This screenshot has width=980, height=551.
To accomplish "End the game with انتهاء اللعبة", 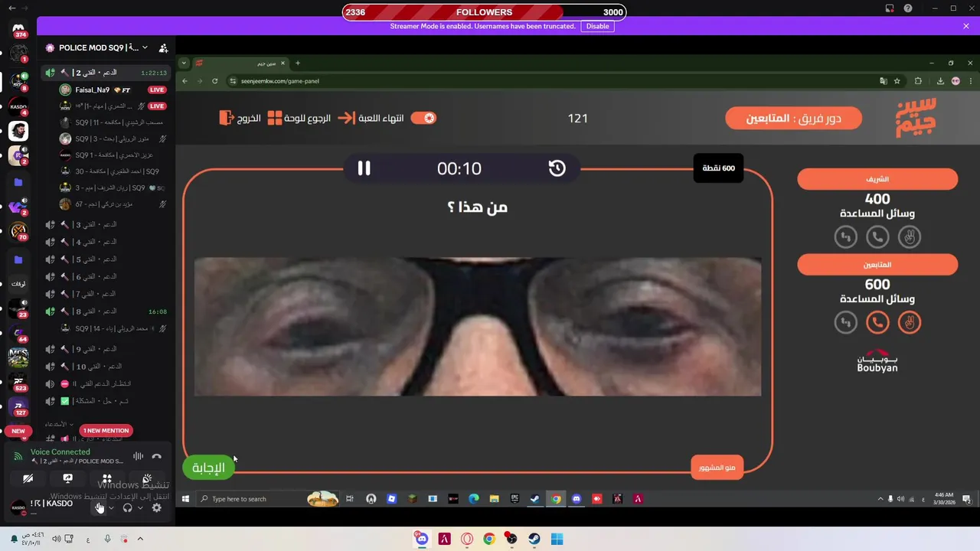I will (371, 118).
